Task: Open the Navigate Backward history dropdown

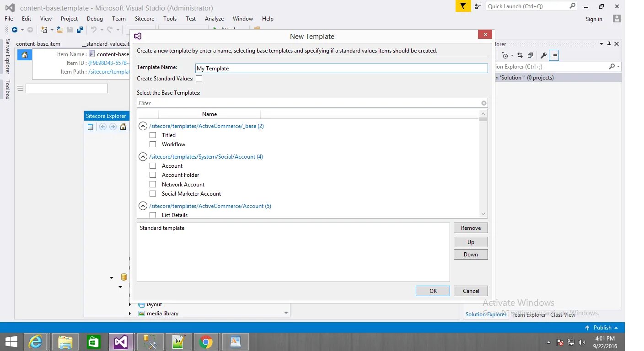Action: coord(22,30)
